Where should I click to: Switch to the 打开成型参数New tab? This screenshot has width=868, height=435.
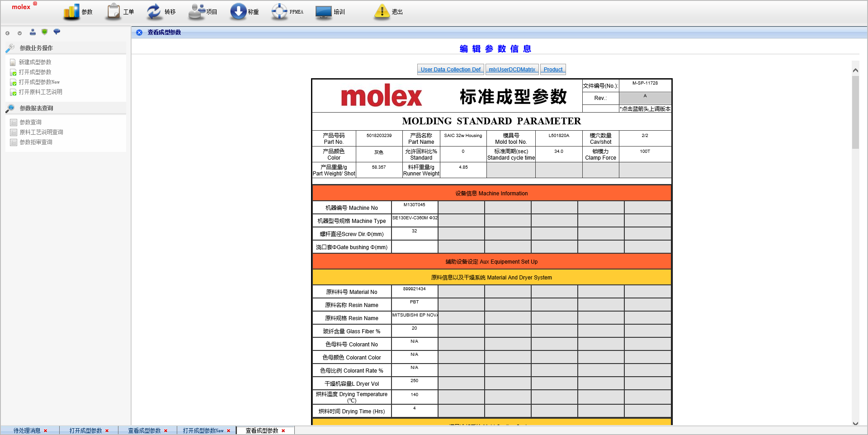203,430
